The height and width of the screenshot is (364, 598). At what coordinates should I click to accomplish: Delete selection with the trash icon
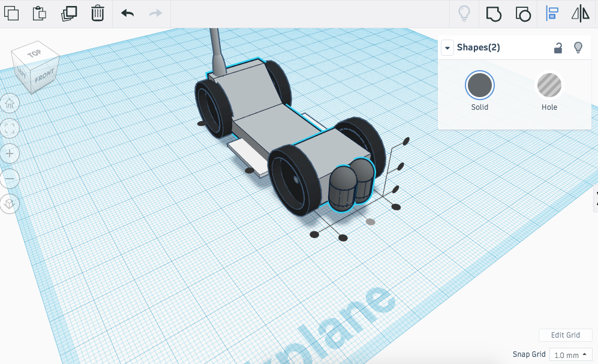click(x=98, y=13)
